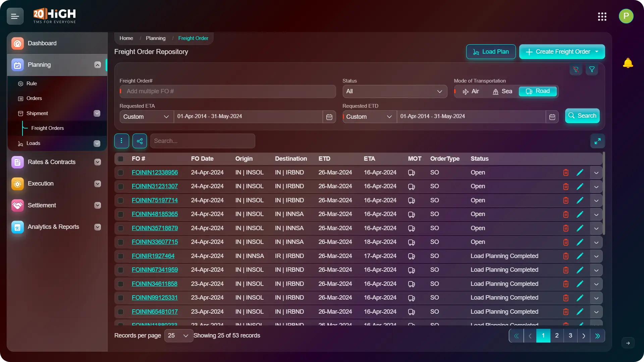Screen dimensions: 644x362
Task: Edit freight order FOININ34611858
Action: click(x=580, y=284)
